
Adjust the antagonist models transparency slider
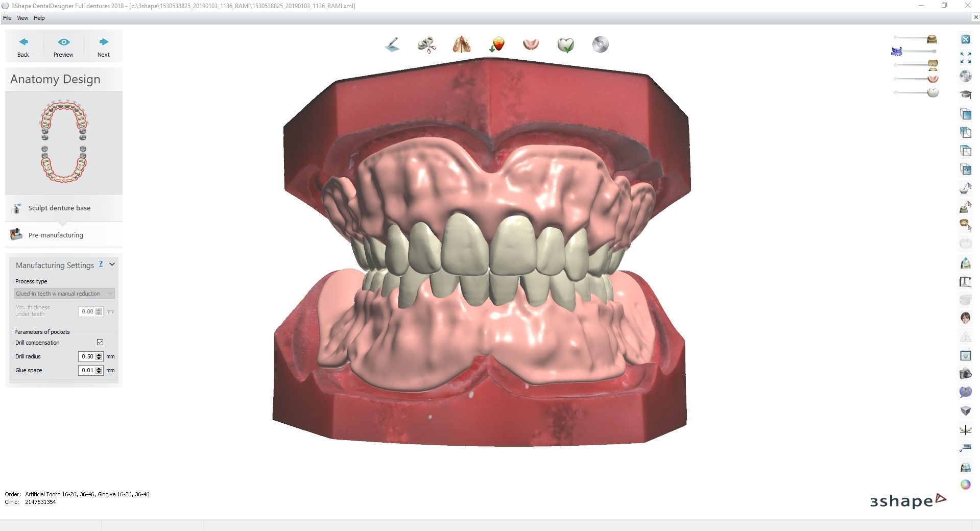pos(916,65)
